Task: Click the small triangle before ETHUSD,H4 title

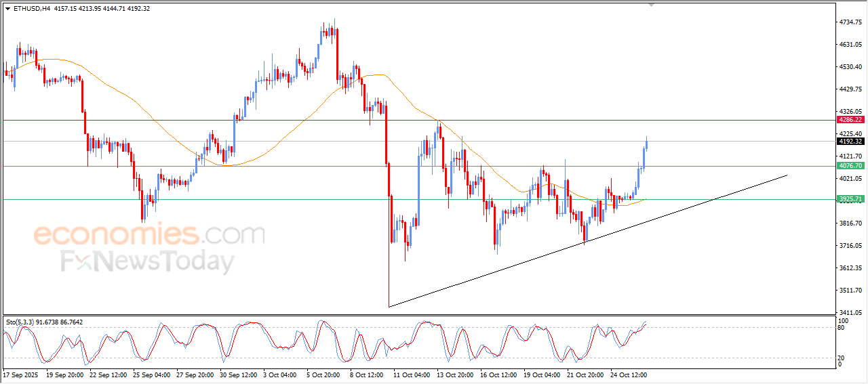Action: click(x=7, y=9)
